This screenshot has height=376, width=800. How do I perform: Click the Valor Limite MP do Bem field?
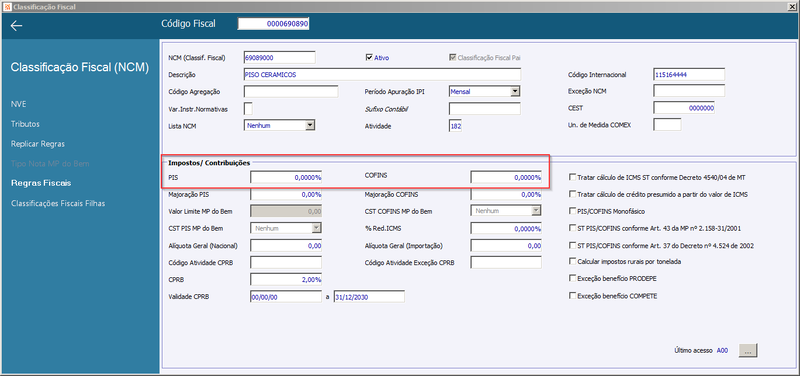[x=286, y=211]
